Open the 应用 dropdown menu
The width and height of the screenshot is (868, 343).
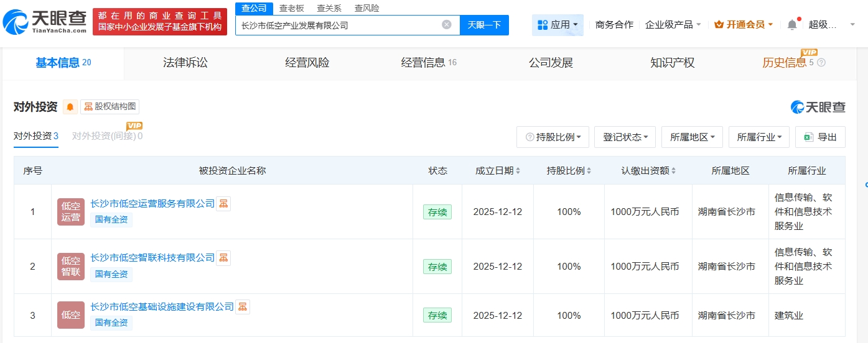(558, 25)
